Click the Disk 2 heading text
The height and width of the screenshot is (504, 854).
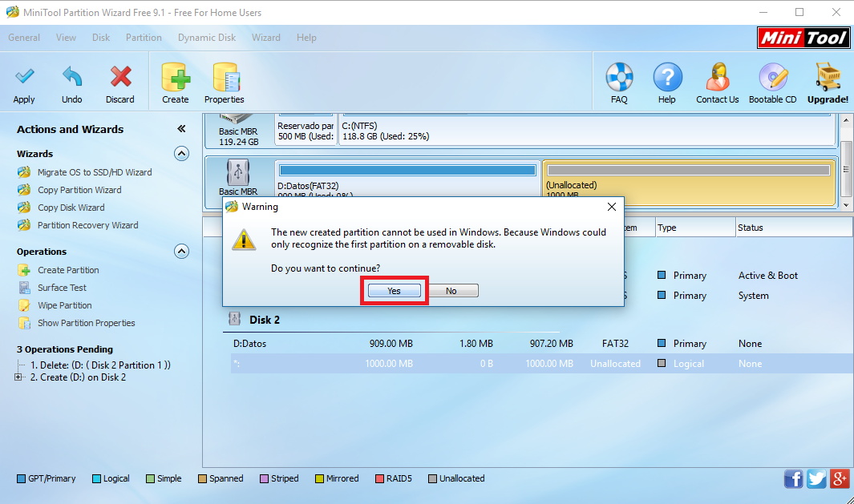pyautogui.click(x=265, y=320)
